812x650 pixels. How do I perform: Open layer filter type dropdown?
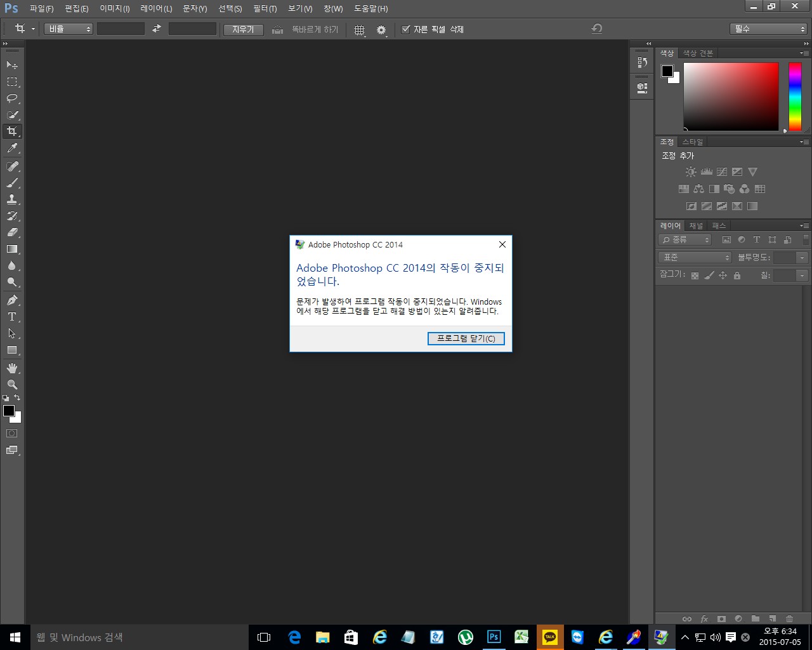(x=685, y=239)
